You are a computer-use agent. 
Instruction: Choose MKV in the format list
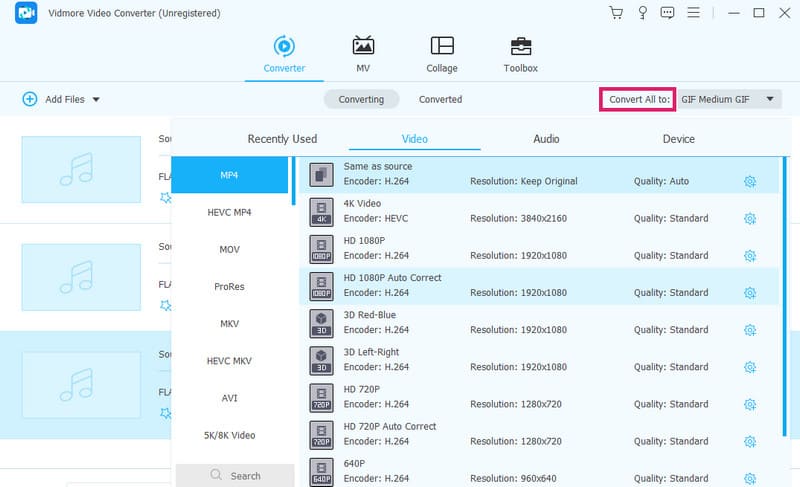pos(230,324)
